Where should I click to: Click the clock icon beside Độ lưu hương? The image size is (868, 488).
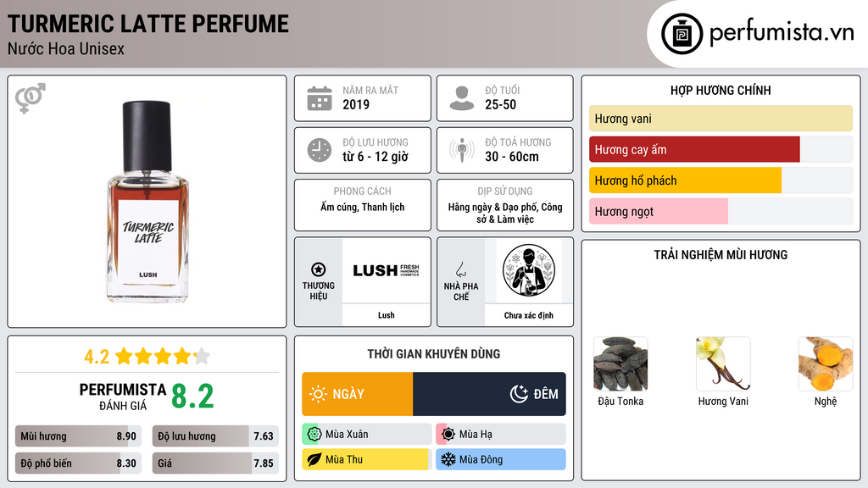pyautogui.click(x=320, y=150)
